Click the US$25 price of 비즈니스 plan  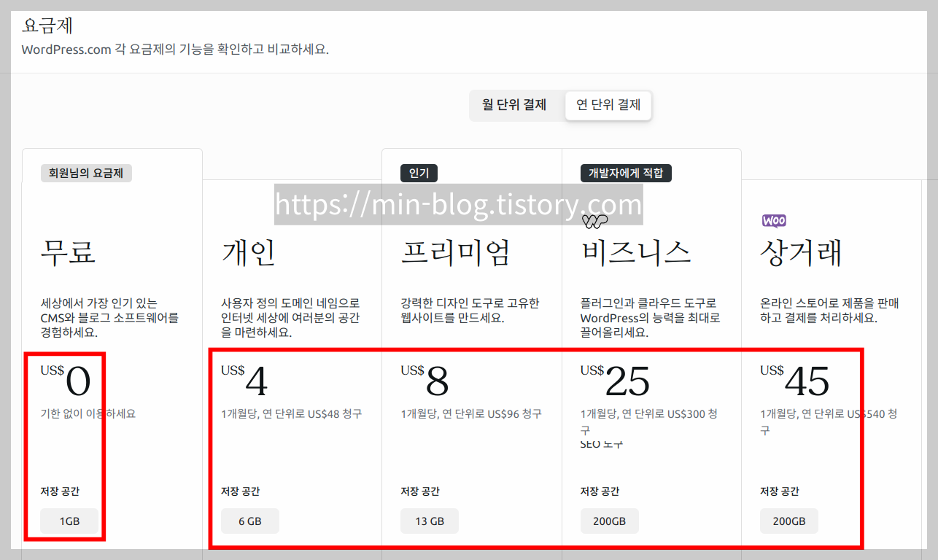click(615, 380)
